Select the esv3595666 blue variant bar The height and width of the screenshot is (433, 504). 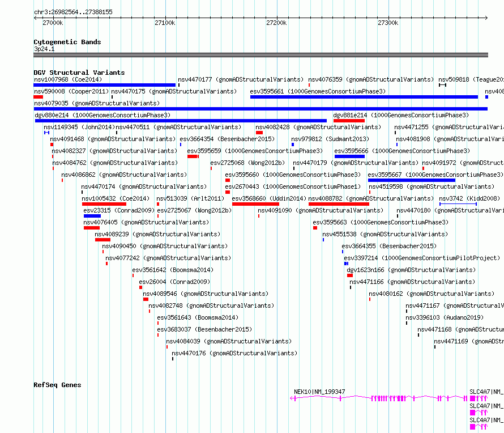[x=350, y=156]
